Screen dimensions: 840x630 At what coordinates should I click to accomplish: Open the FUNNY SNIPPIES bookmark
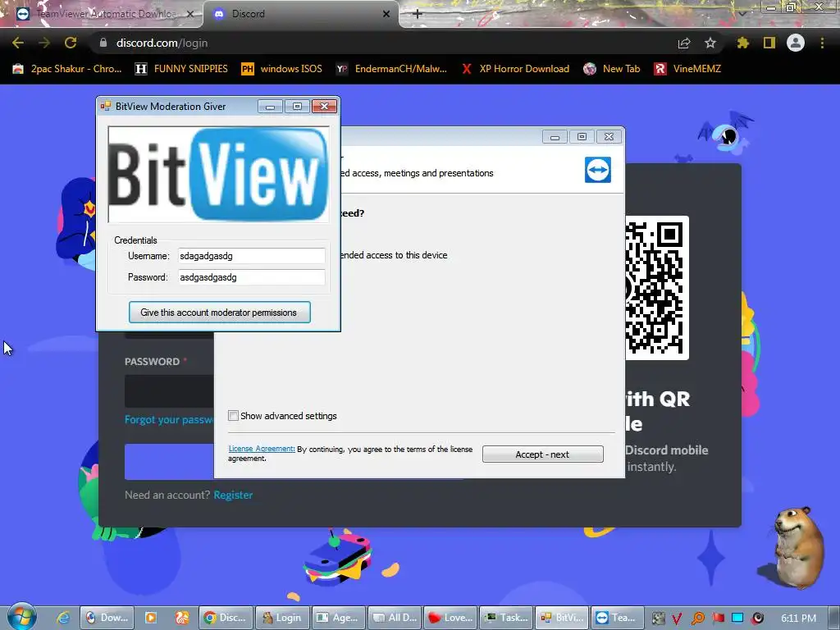click(181, 69)
